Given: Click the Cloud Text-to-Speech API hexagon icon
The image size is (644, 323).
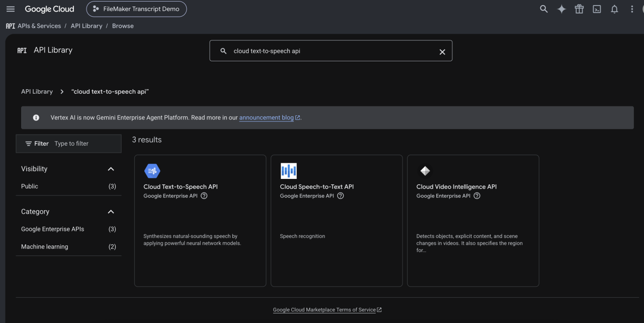Looking at the screenshot, I should pos(152,171).
